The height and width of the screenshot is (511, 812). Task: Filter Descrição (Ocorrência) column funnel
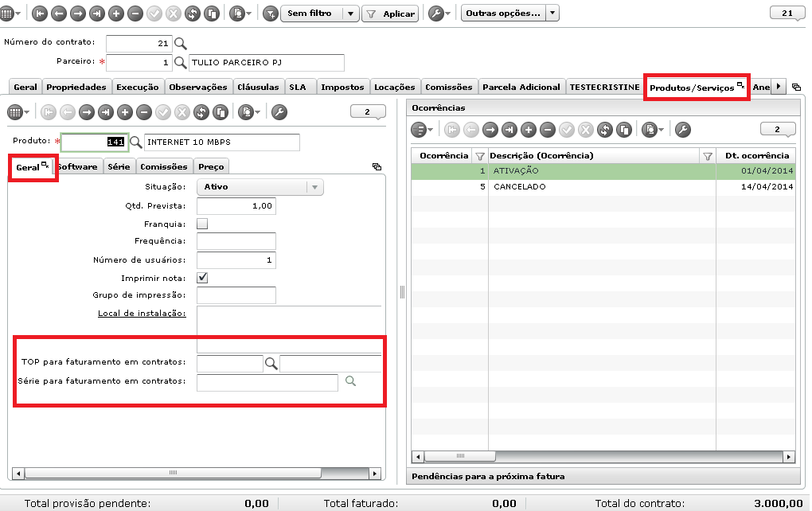click(x=708, y=156)
